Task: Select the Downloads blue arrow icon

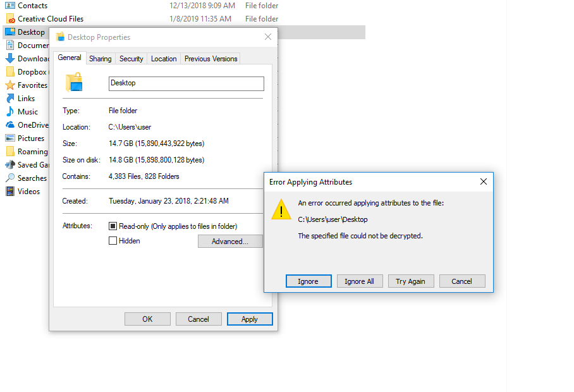Action: (10, 59)
